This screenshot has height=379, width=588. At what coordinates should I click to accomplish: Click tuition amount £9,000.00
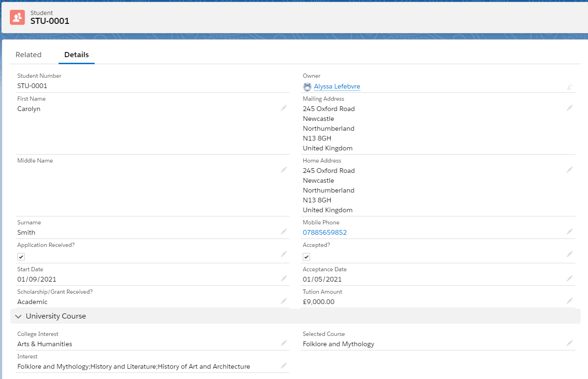(x=319, y=302)
